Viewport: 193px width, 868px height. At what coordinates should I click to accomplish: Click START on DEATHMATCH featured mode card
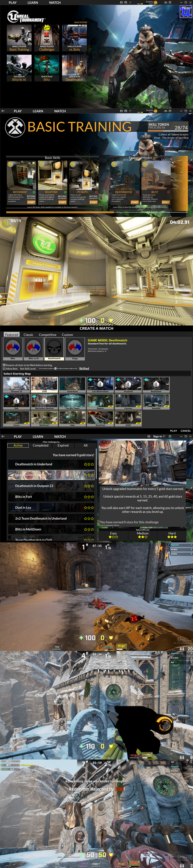click(x=135, y=202)
